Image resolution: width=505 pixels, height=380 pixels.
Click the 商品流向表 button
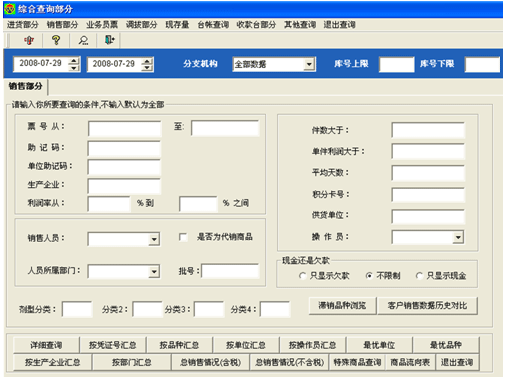click(x=410, y=362)
